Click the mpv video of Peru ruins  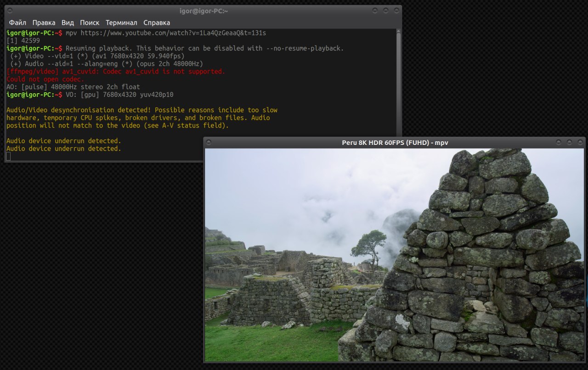coord(394,255)
